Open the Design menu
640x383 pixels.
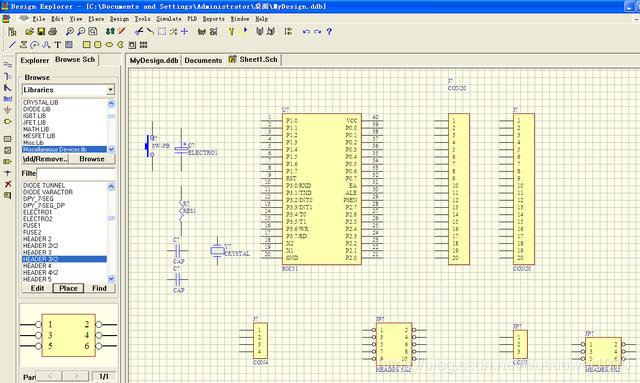pos(119,19)
